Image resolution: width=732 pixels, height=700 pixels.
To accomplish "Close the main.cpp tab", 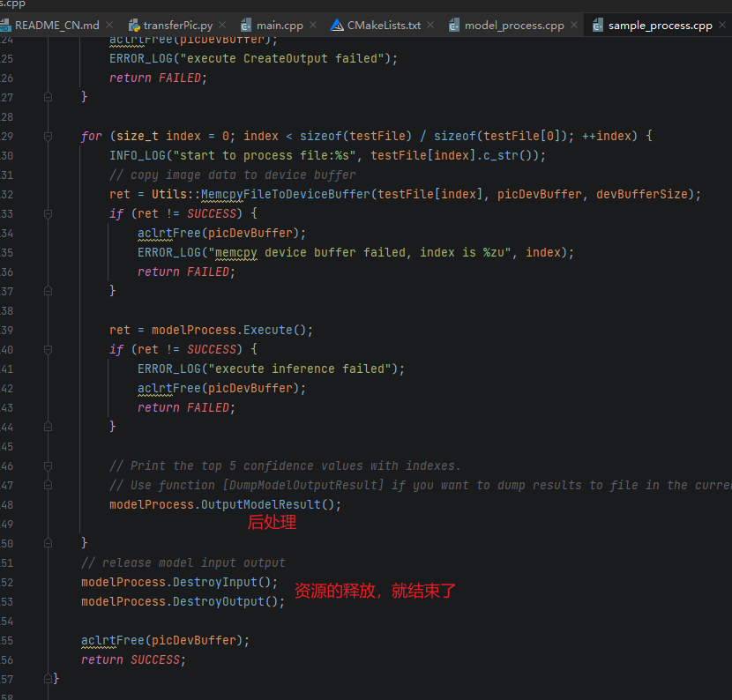I will click(x=313, y=25).
